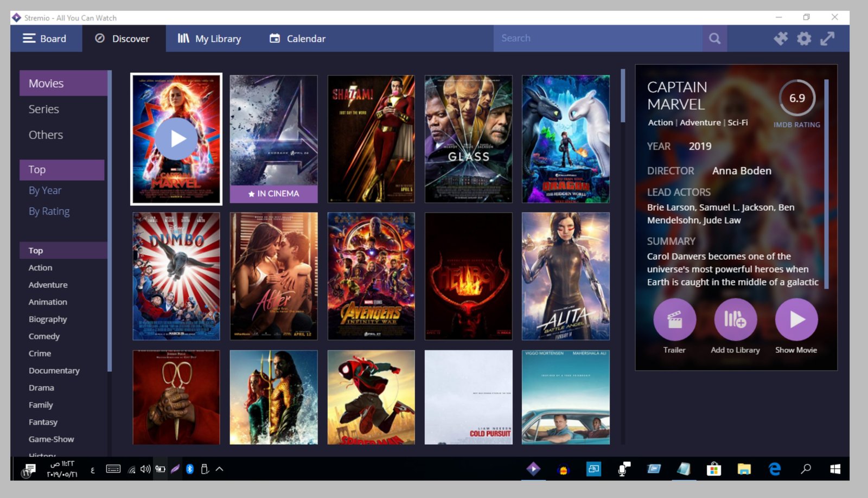Viewport: 868px width, 498px height.
Task: Click the taskbar search magnifier
Action: pyautogui.click(x=806, y=469)
